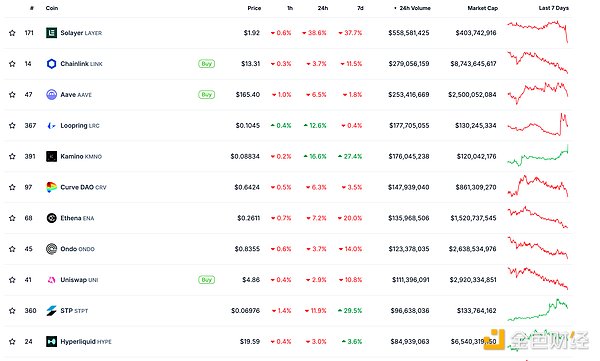Click the Chainlink hexagon logo icon
600x361 pixels.
click(x=51, y=64)
